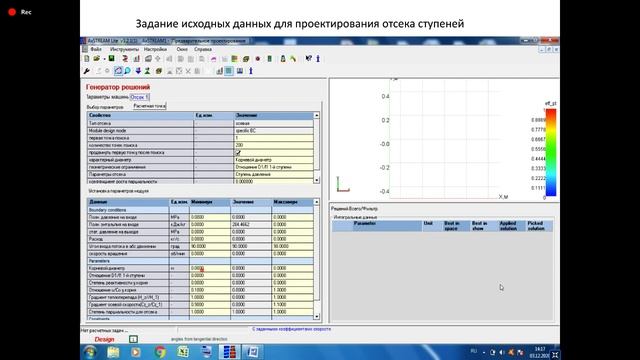Click the green column toolbar icon
This screenshot has height=360, width=640.
(x=270, y=59)
